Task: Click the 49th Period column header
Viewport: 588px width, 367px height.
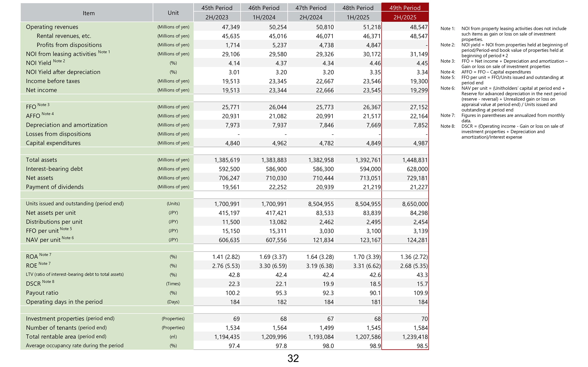Action: (405, 8)
